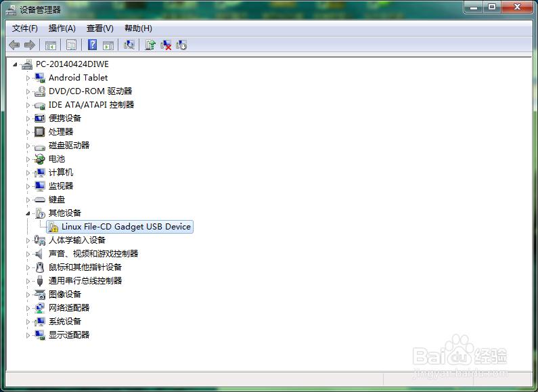The image size is (538, 392).
Task: Click the Forward arrow in toolbar
Action: [x=30, y=45]
